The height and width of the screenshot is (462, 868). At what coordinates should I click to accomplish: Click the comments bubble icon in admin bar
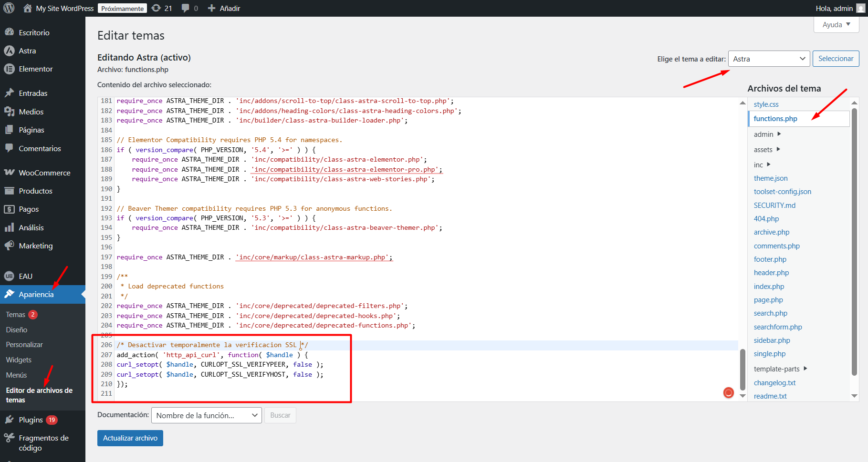[186, 8]
